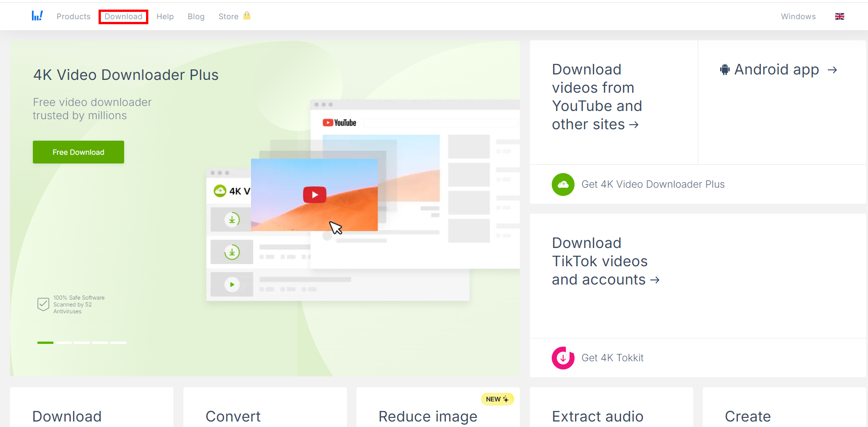Change language via UK flag icon

coord(840,16)
